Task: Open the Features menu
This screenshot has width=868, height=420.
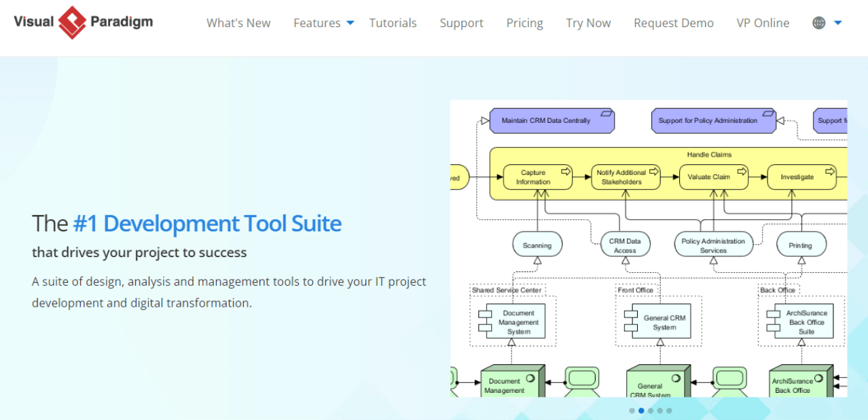Action: (x=317, y=22)
